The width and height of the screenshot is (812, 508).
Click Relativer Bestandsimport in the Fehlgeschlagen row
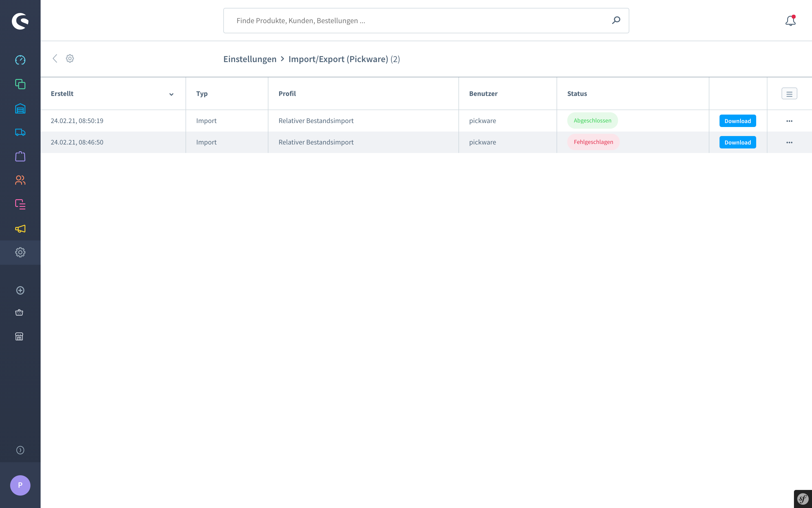(x=316, y=142)
